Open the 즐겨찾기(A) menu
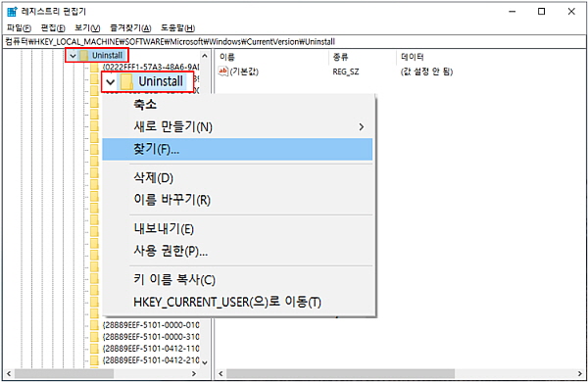The width and height of the screenshot is (588, 382). [130, 28]
